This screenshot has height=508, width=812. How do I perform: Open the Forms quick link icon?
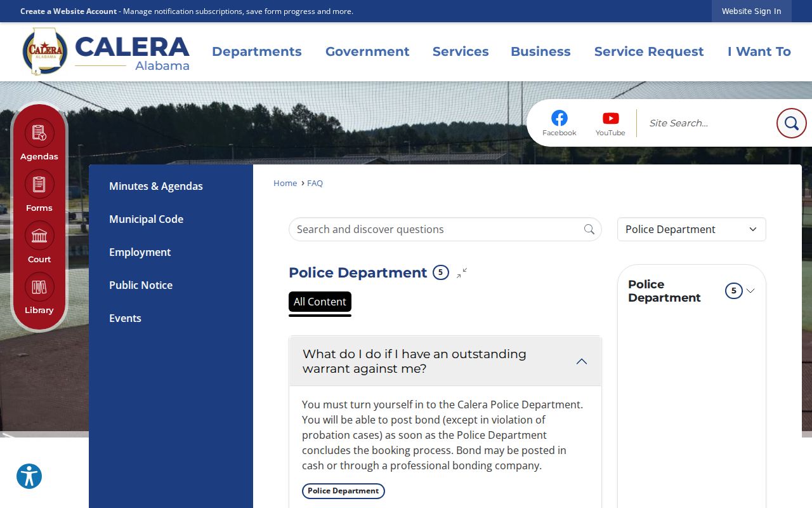click(x=39, y=185)
